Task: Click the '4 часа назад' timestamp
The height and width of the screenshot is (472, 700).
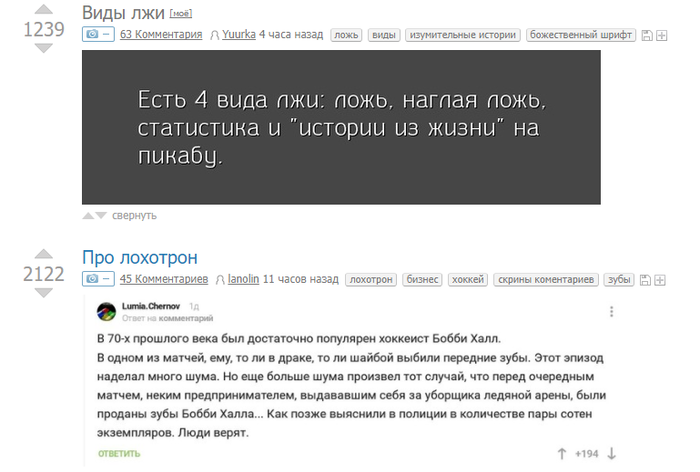Action: point(291,34)
